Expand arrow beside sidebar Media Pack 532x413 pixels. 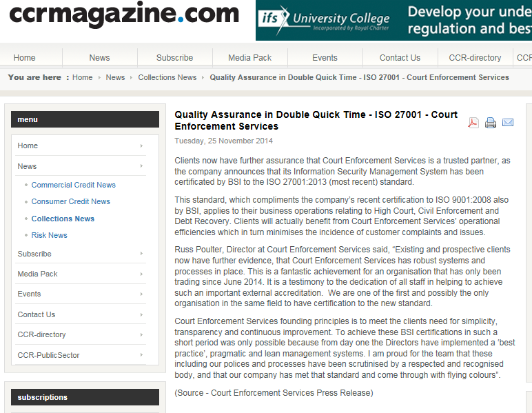click(x=141, y=274)
